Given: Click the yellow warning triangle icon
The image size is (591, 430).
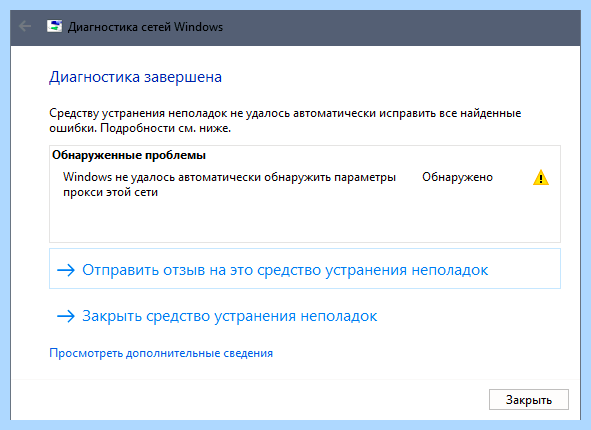Looking at the screenshot, I should [540, 178].
